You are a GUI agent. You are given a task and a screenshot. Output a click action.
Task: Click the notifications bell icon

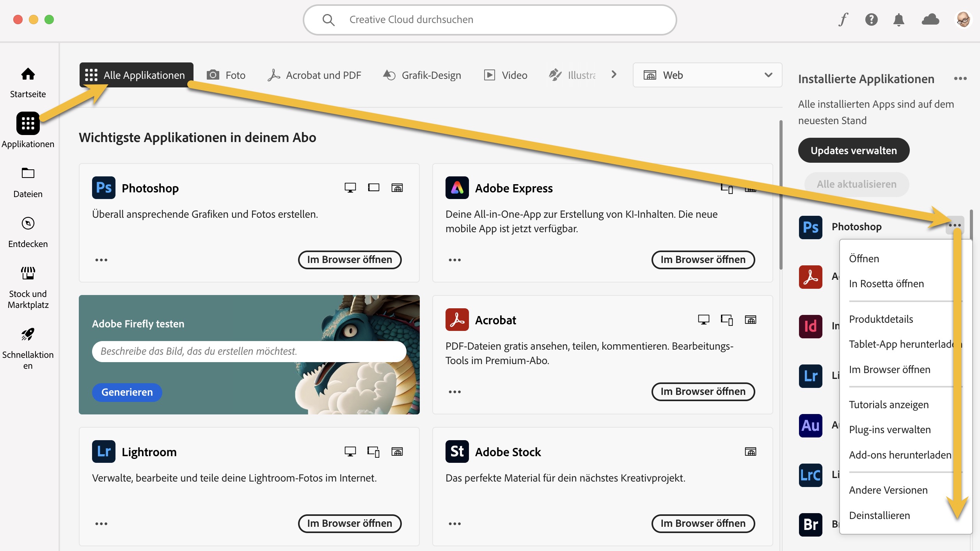click(x=898, y=20)
